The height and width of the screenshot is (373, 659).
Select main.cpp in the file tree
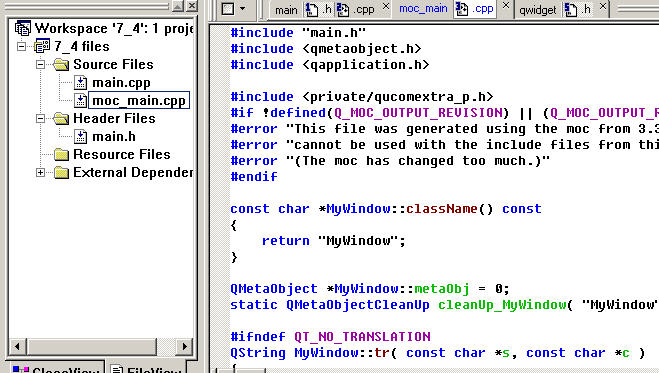tap(121, 83)
